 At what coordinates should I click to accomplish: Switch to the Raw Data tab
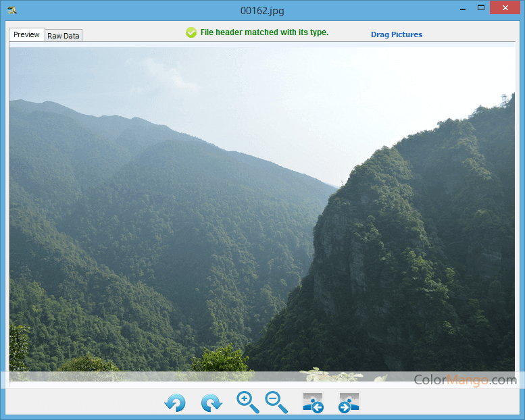point(64,36)
